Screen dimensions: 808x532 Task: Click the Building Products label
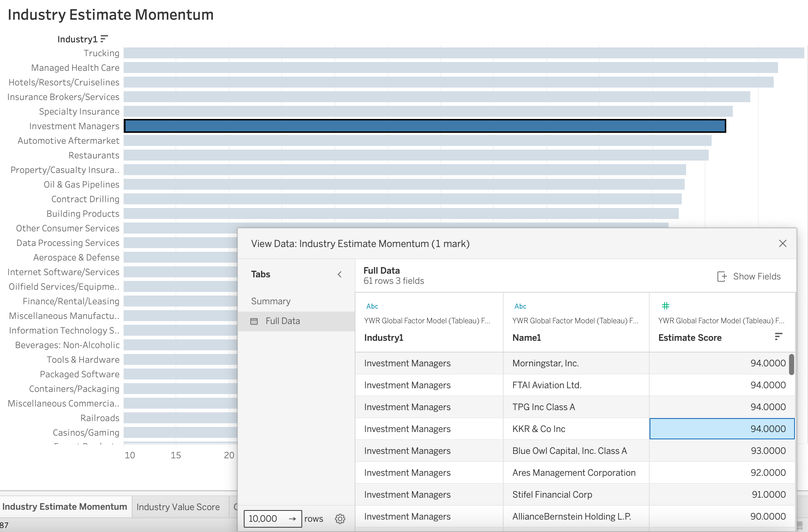pos(83,214)
